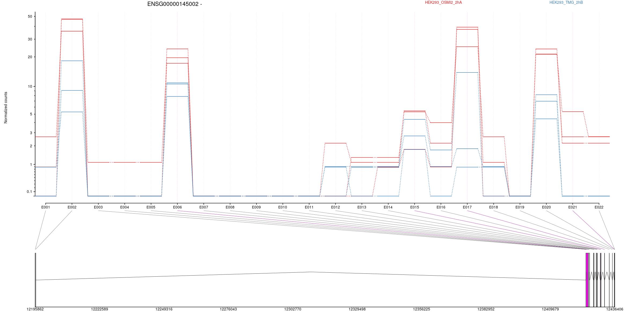This screenshot has width=644, height=322.
Task: Click y-axis tick value 2
Action: pos(31,146)
